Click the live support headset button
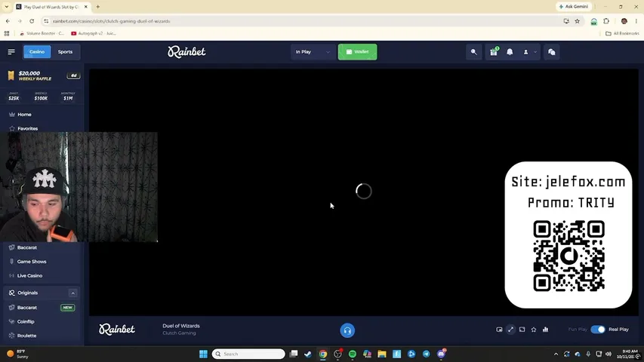Image resolution: width=644 pixels, height=362 pixels. click(347, 330)
